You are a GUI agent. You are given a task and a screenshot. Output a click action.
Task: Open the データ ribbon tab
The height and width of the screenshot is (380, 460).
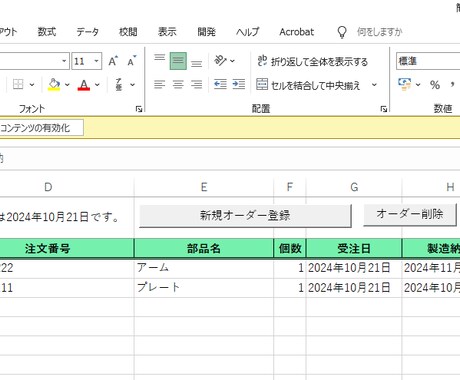(87, 32)
